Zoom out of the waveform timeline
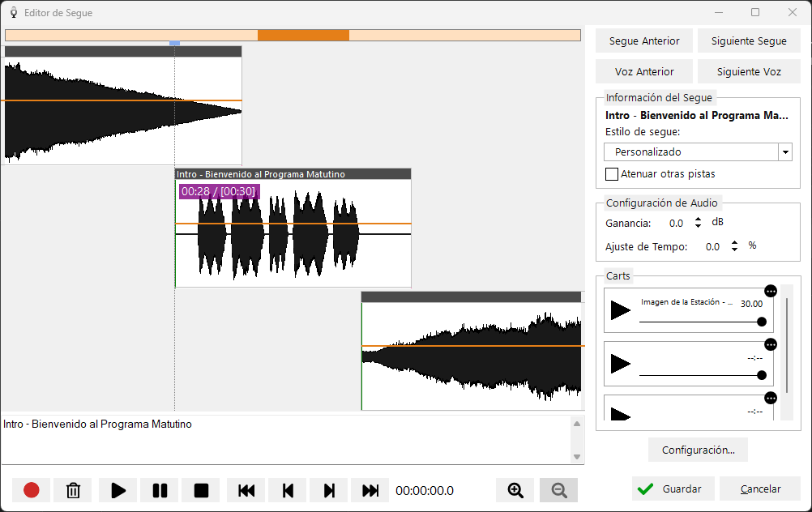 tap(559, 490)
